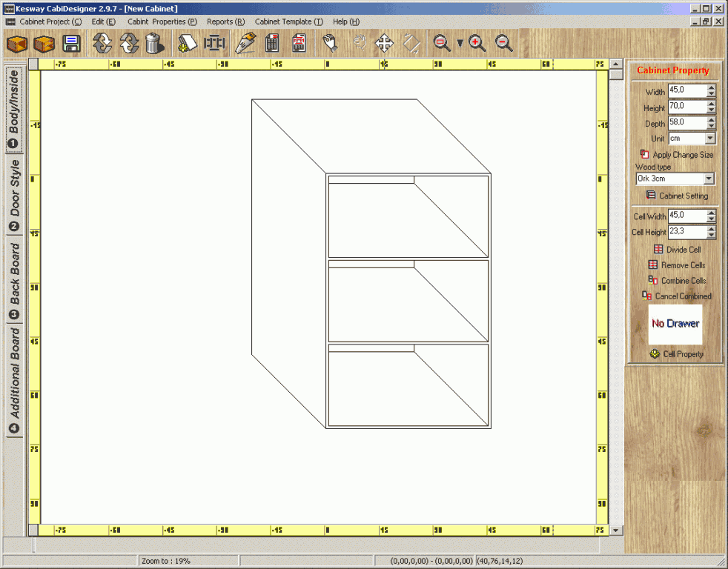Click the Cancel Combined button

(677, 296)
